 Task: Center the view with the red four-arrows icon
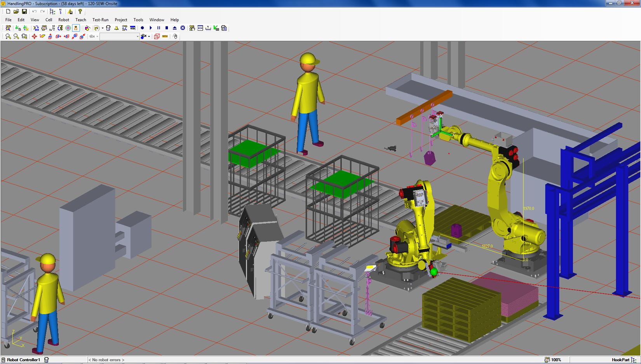pos(34,37)
